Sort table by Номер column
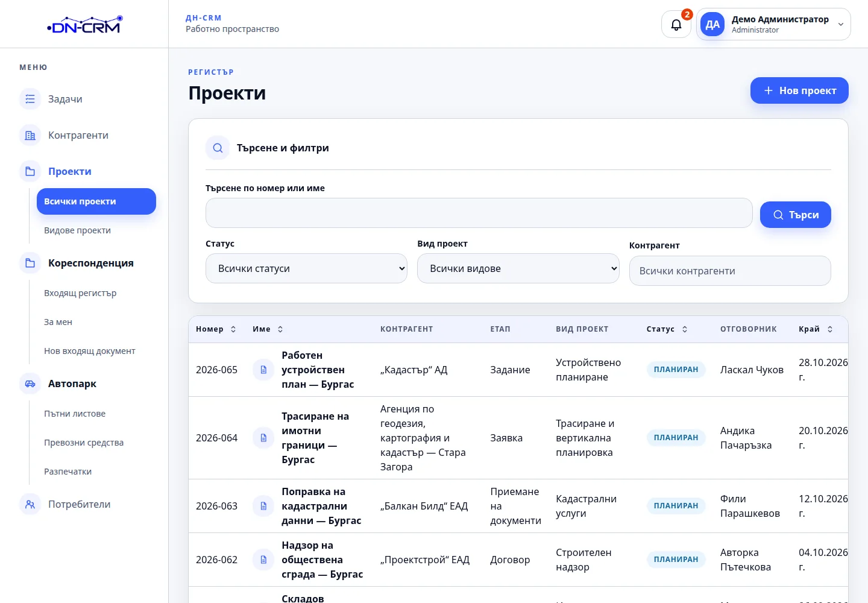Viewport: 868px width, 603px height. point(216,329)
